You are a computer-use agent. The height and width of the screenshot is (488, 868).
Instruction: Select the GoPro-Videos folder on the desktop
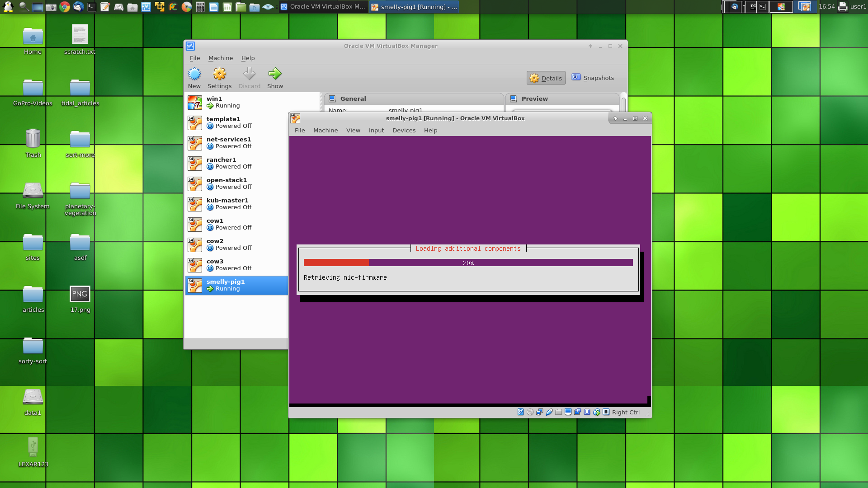click(x=33, y=93)
